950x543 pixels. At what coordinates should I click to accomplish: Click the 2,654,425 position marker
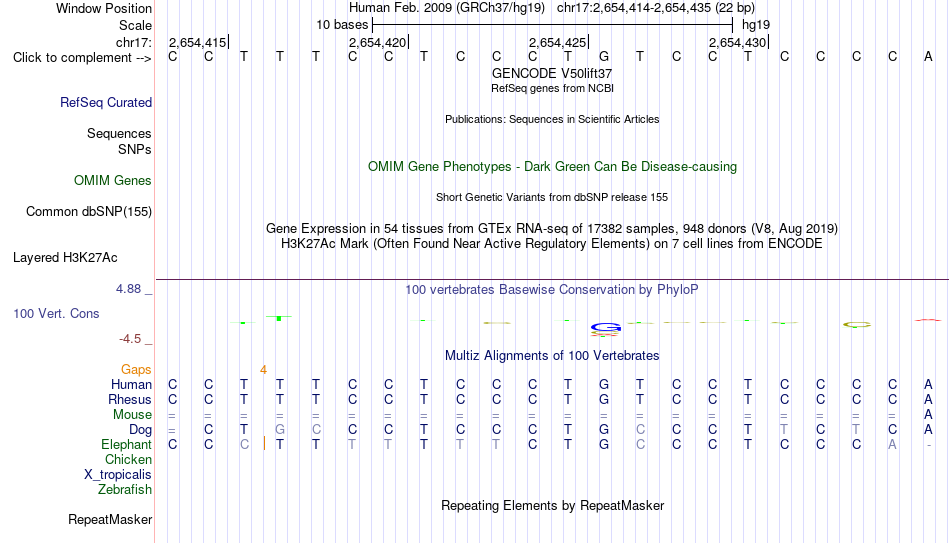557,42
